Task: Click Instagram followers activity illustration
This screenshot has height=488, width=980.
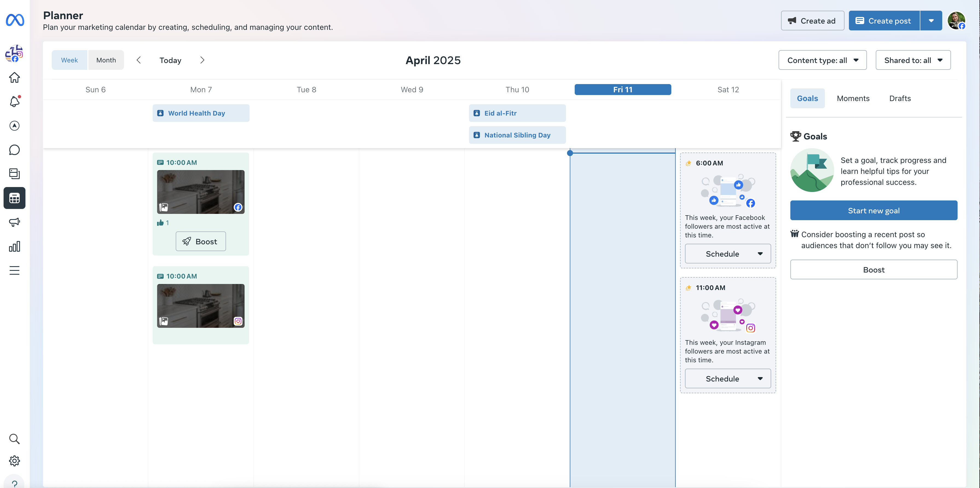Action: coord(728,315)
